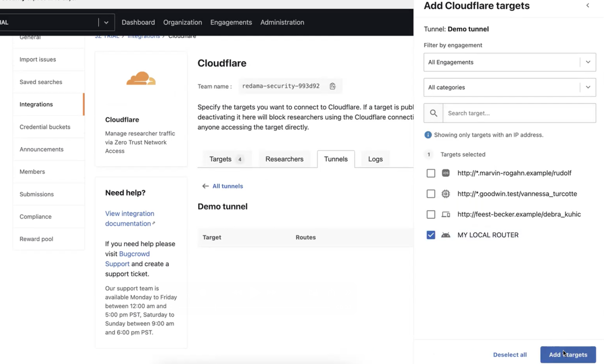Switch to the Researchers tab
This screenshot has width=604, height=364.
click(284, 159)
